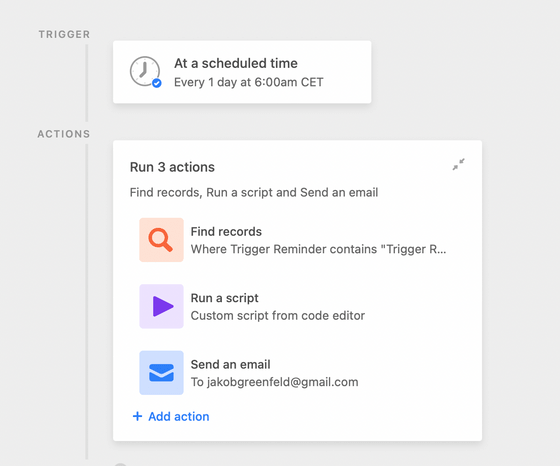This screenshot has width=560, height=466.
Task: Click the TRIGGER section label
Action: [64, 34]
